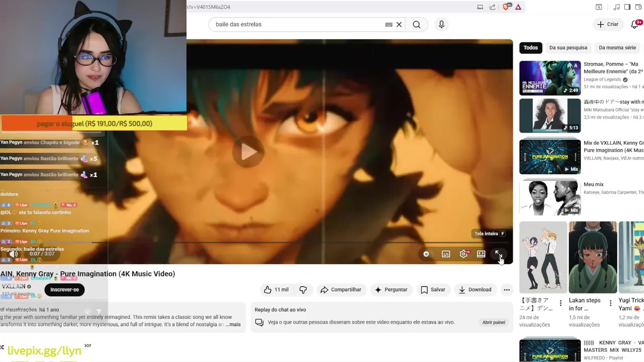Click the browser address bar URL
This screenshot has height=362, width=644.
209,7
